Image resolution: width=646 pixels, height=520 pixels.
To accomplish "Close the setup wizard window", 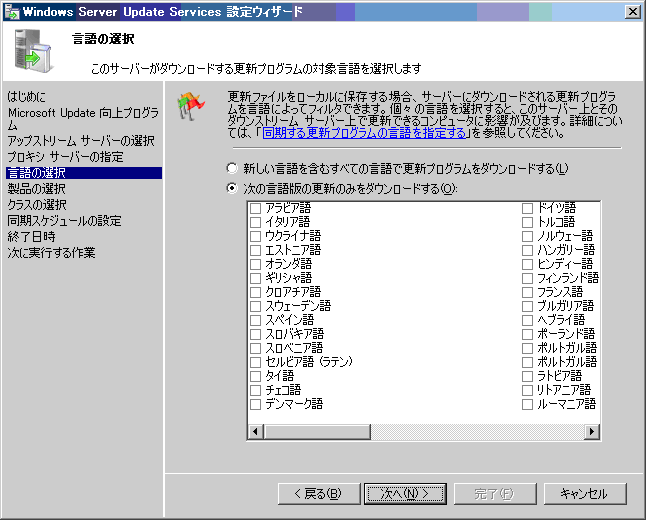I will pos(632,12).
